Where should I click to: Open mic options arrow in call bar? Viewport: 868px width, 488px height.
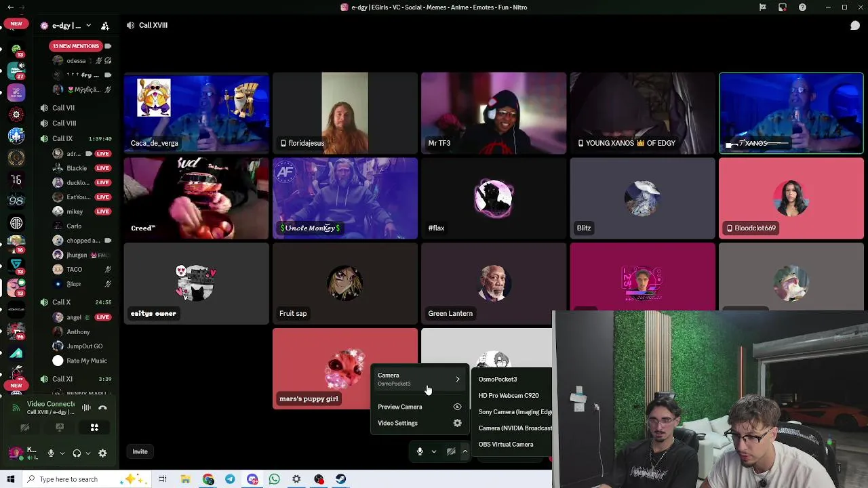tap(434, 451)
